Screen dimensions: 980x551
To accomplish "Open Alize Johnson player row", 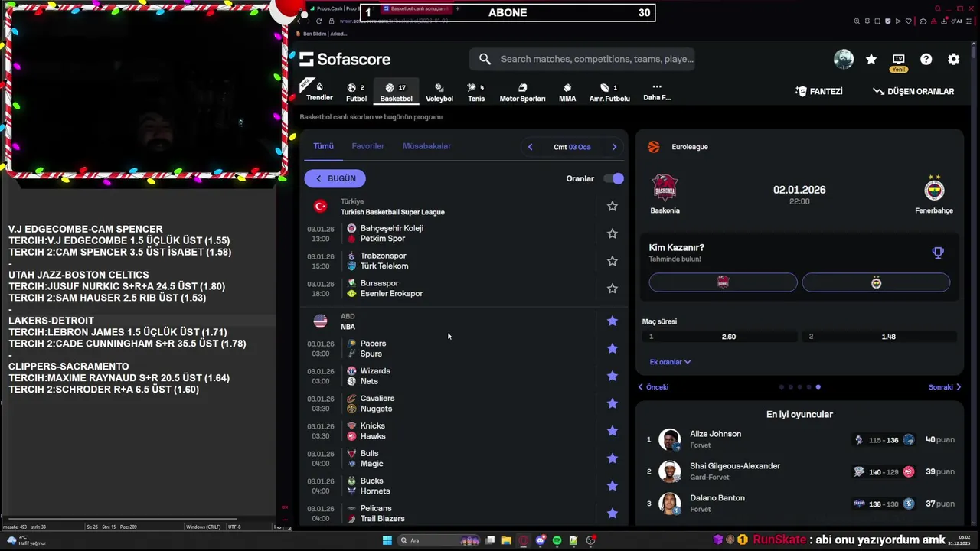I will pyautogui.click(x=799, y=439).
